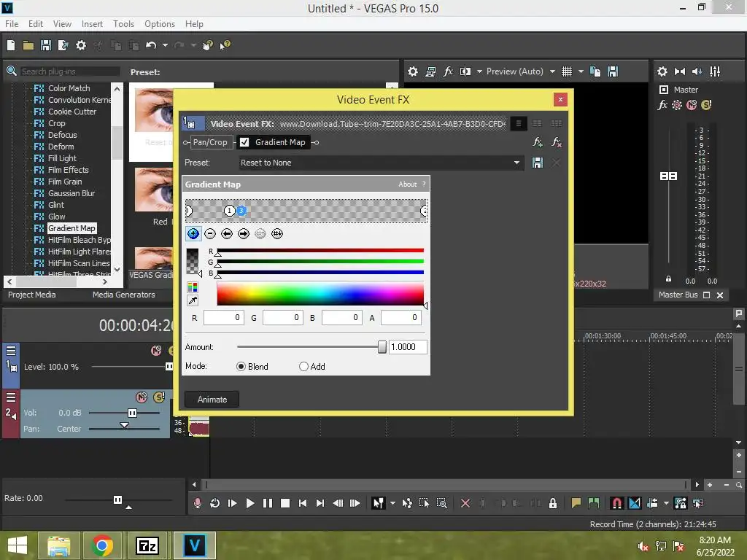Go to next gradient stop

[244, 234]
